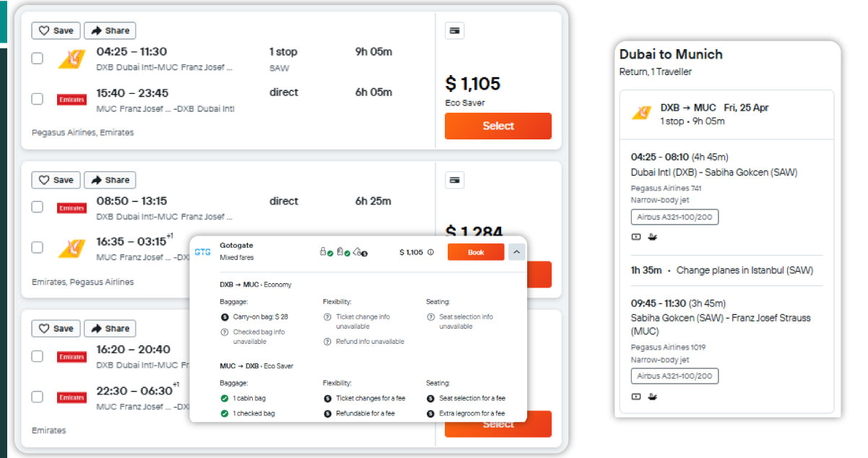This screenshot has width=868, height=458.
Task: Save the third flight result
Action: (x=56, y=329)
